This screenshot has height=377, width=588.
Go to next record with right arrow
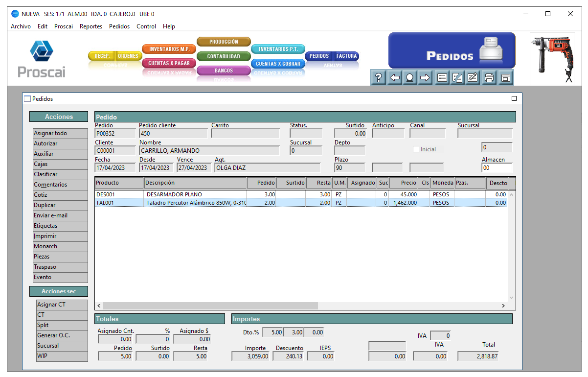click(x=425, y=77)
